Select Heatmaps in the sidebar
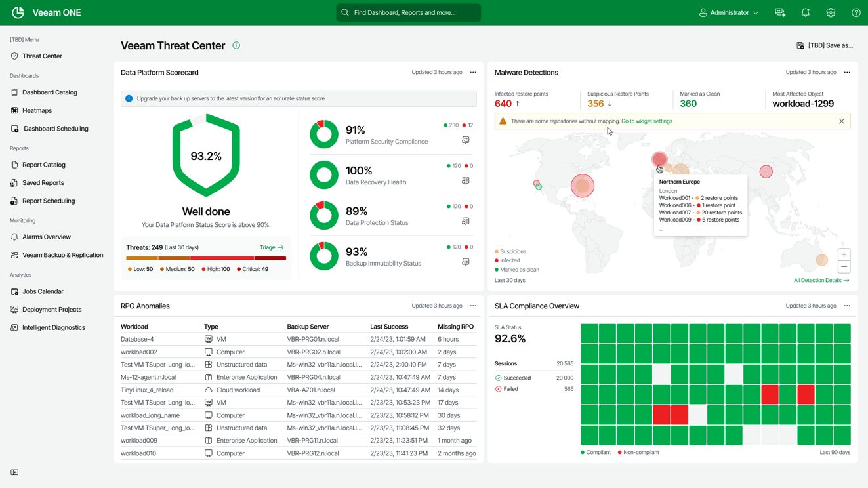Screen dimensions: 868x488 [37, 110]
